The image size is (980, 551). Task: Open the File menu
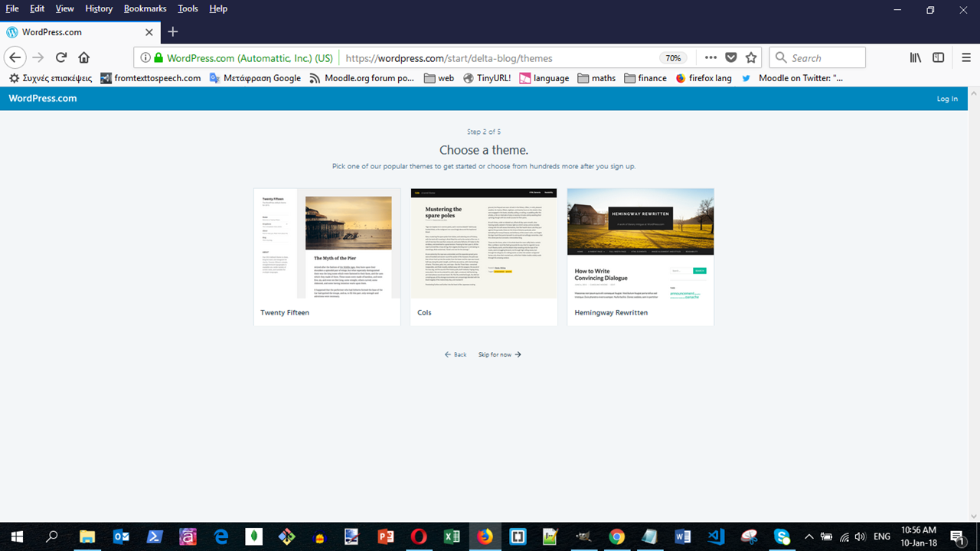click(12, 8)
